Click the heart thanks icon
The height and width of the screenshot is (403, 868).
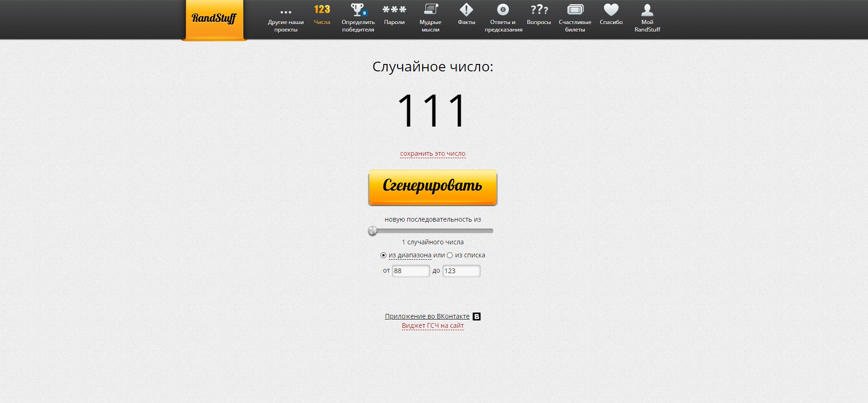pos(611,10)
